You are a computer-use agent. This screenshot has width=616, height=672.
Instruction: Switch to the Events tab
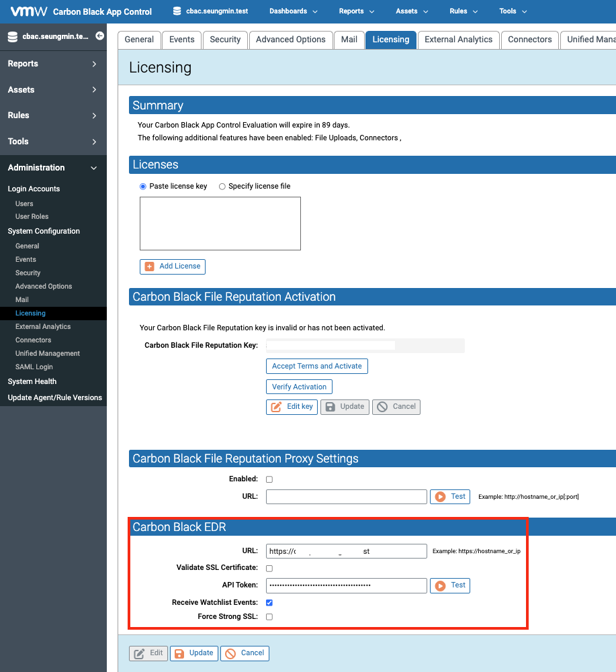182,40
